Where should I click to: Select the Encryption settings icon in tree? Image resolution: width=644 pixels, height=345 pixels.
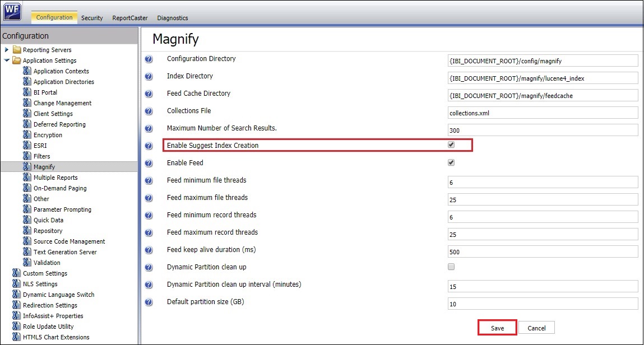pyautogui.click(x=27, y=135)
